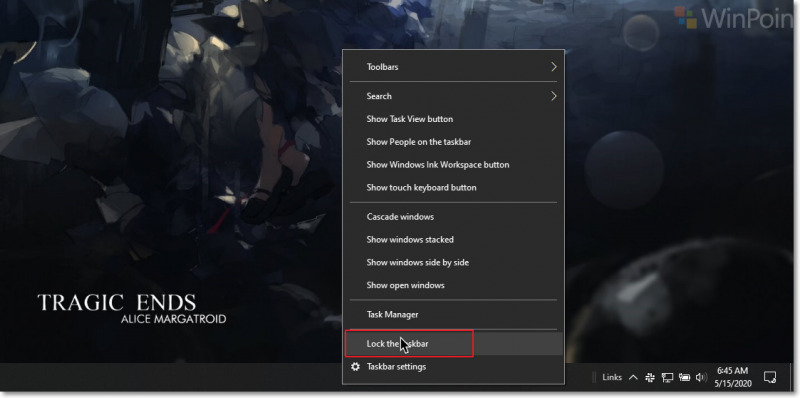Image resolution: width=800 pixels, height=398 pixels.
Task: Open Taskbar settings
Action: click(453, 366)
